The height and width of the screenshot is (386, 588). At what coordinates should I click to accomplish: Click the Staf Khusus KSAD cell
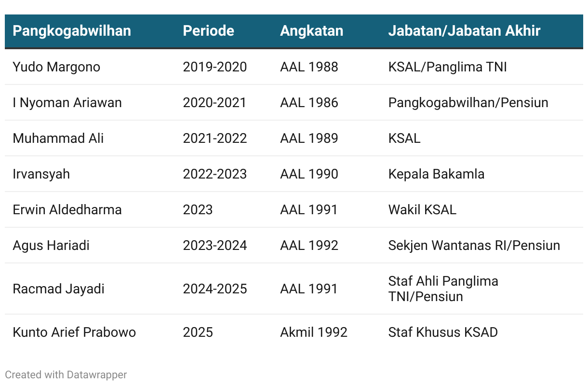point(443,332)
